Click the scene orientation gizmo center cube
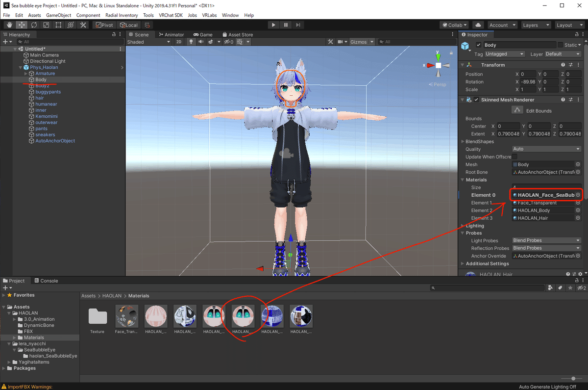Screen dimensions: 588x390 (438, 65)
